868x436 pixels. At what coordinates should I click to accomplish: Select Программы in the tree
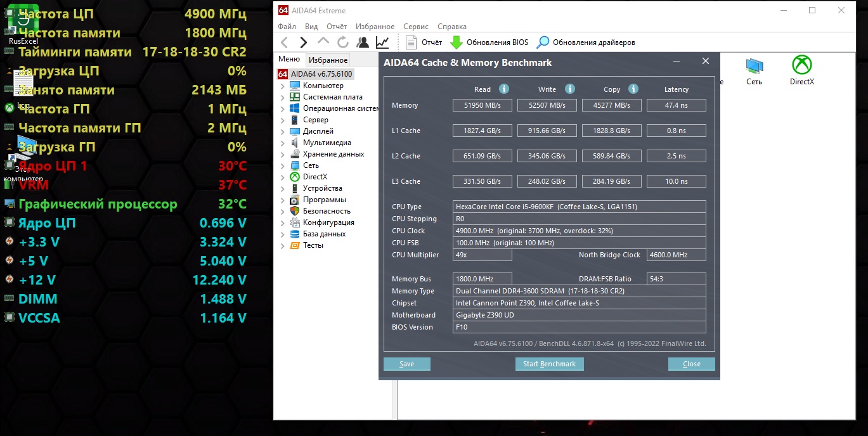tap(324, 200)
